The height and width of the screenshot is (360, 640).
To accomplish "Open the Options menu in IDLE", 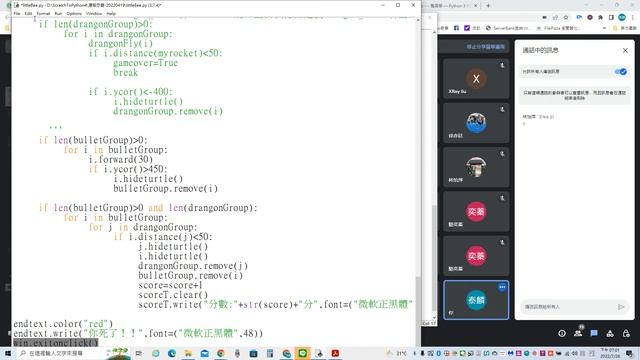I will (x=74, y=13).
